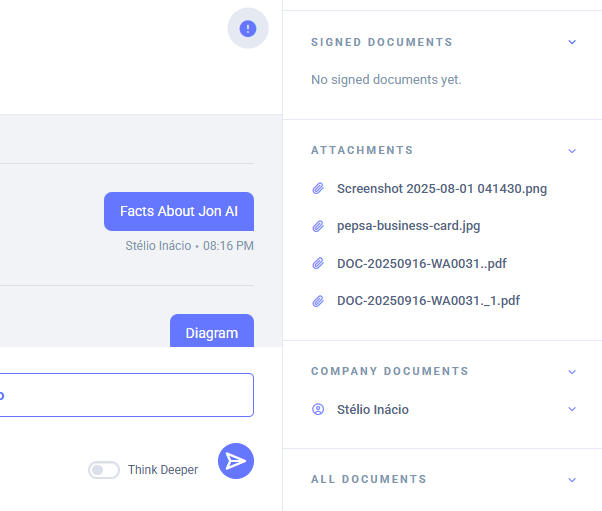Click the user icon beside Stélio Inácio

pos(318,409)
